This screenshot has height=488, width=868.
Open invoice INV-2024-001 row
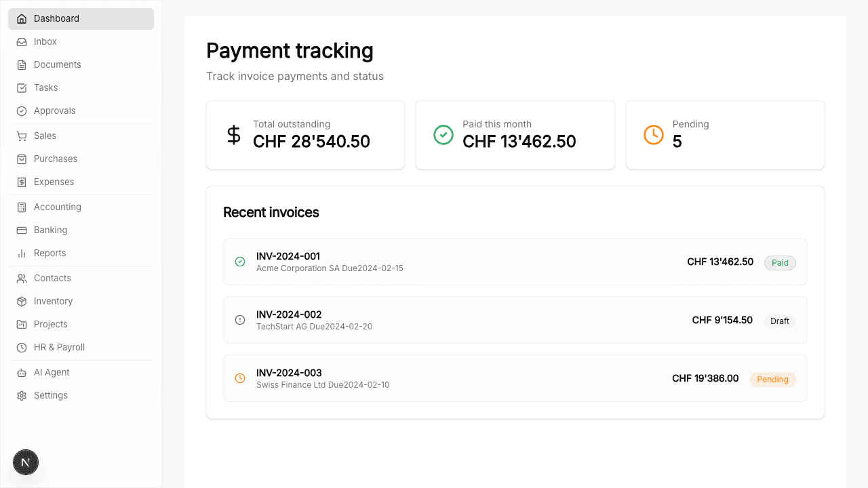475,262
